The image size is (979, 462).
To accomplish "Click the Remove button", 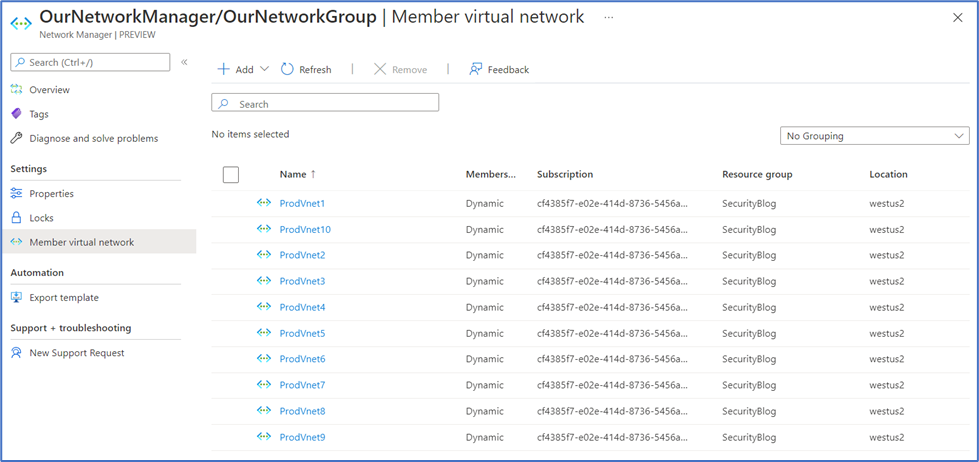I will point(400,69).
